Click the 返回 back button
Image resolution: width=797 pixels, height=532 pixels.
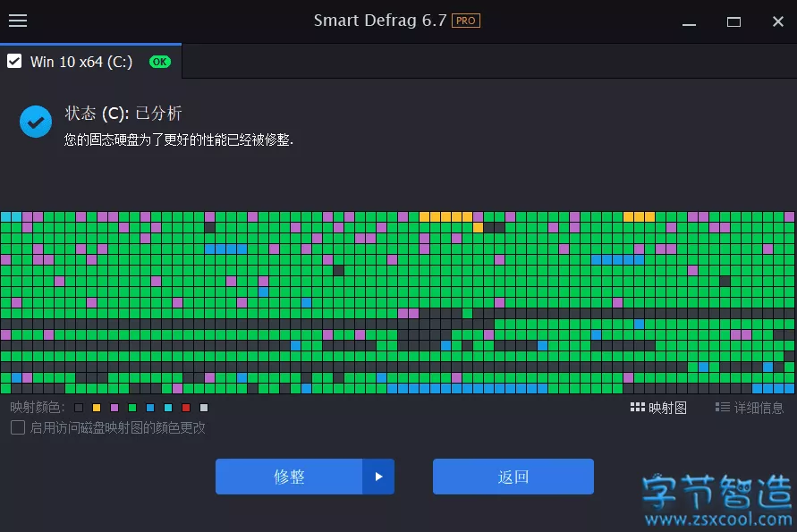tap(513, 477)
